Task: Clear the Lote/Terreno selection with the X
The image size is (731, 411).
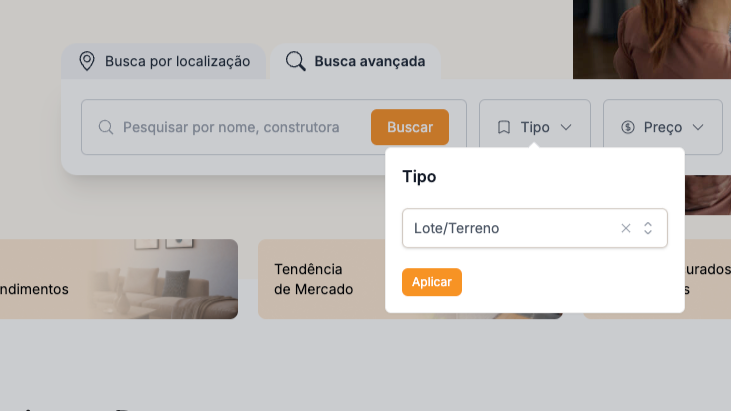Action: 626,228
